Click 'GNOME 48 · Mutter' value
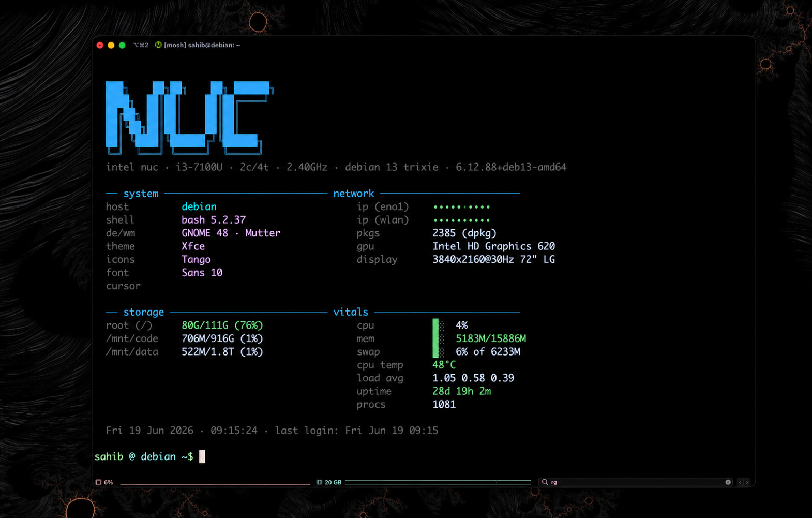The image size is (812, 518). click(x=231, y=233)
